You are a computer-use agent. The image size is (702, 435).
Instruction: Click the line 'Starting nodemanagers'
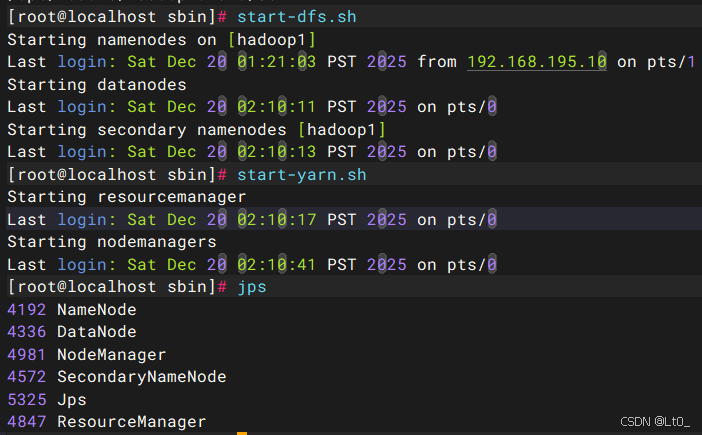click(112, 242)
